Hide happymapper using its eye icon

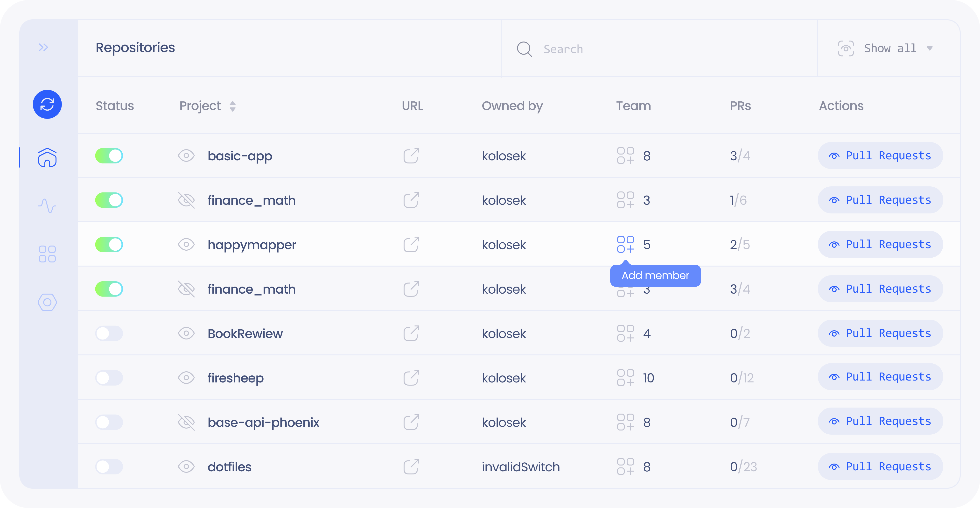pyautogui.click(x=186, y=244)
